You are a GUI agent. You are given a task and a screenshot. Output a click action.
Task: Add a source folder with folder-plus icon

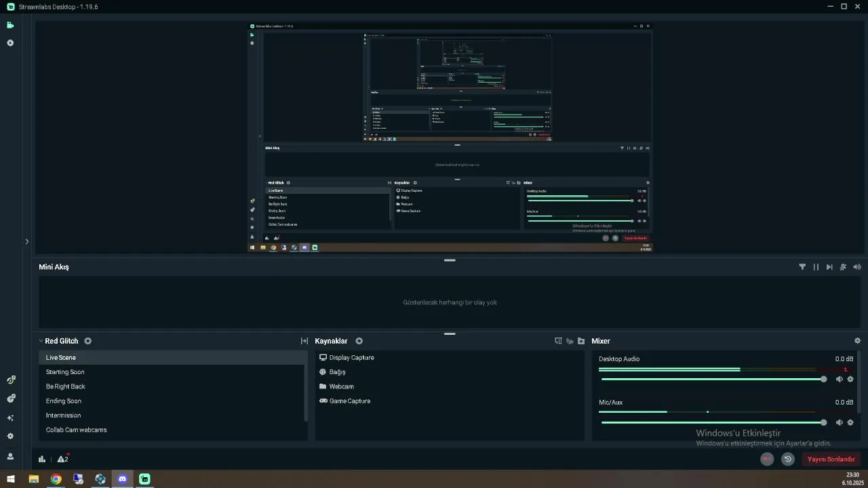pyautogui.click(x=581, y=341)
